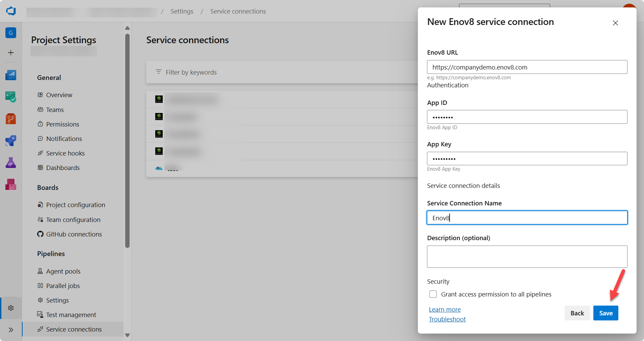Select the first Enov8 service connection row
This screenshot has width=644, height=341.
click(282, 100)
